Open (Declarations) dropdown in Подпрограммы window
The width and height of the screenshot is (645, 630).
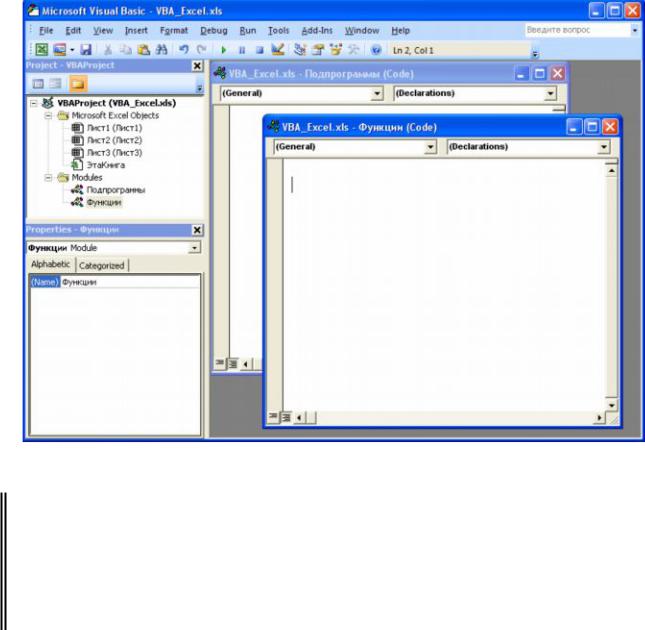pos(550,93)
